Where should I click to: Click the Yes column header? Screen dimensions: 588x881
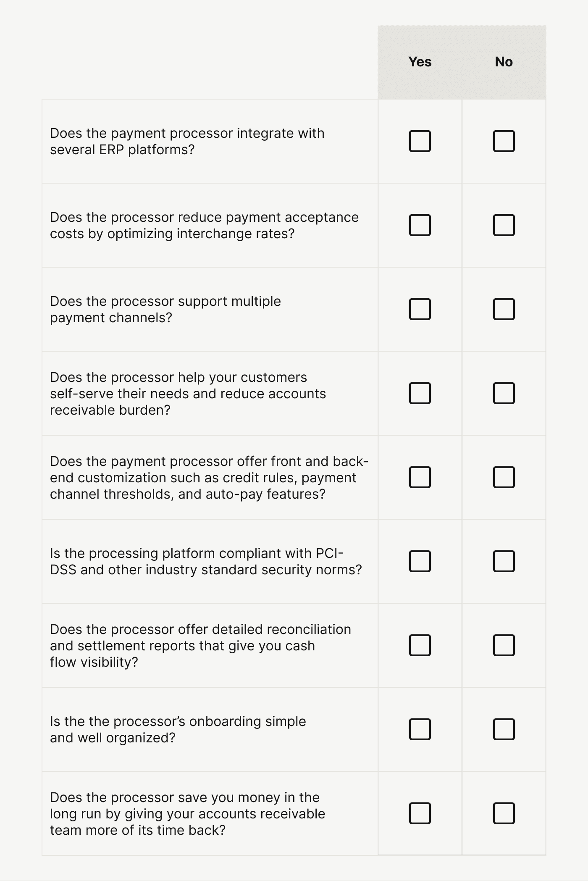click(420, 62)
